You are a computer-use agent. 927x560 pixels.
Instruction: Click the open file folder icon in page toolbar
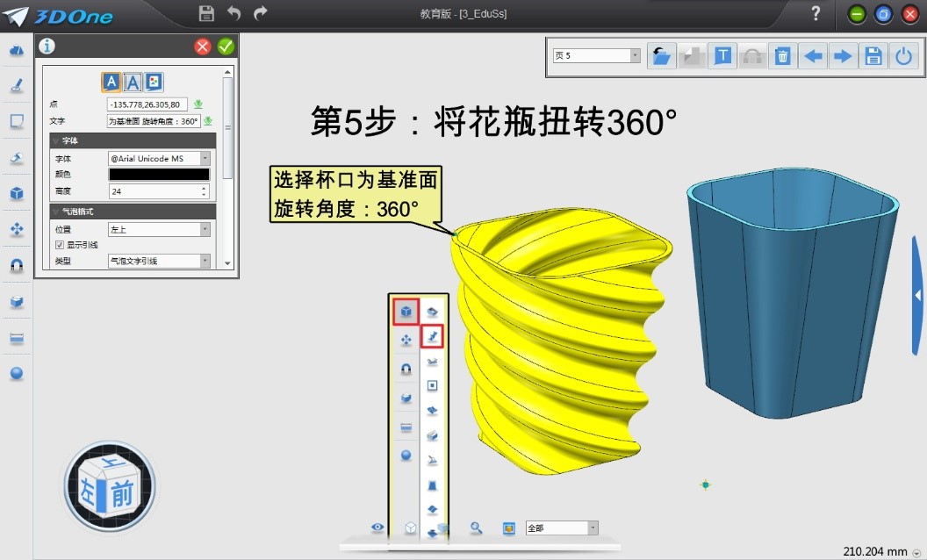coord(661,56)
